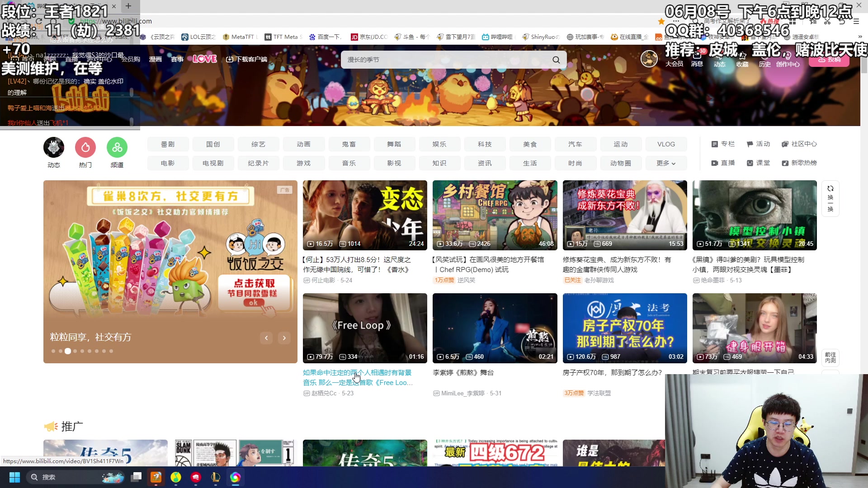Viewport: 868px width, 488px height.
Task: Show next carousel slide with right arrow
Action: tap(284, 338)
